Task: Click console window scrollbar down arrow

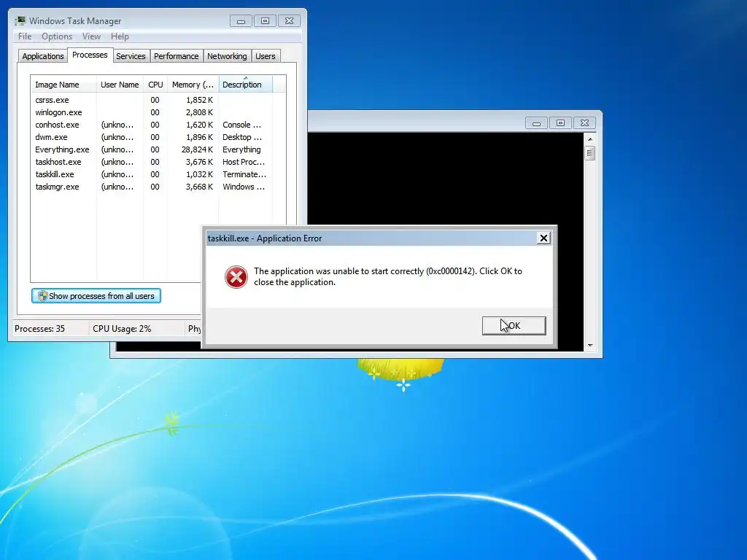Action: click(590, 346)
